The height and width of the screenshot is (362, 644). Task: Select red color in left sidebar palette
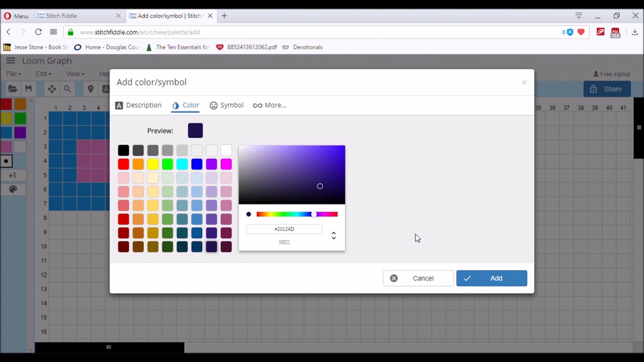click(6, 104)
